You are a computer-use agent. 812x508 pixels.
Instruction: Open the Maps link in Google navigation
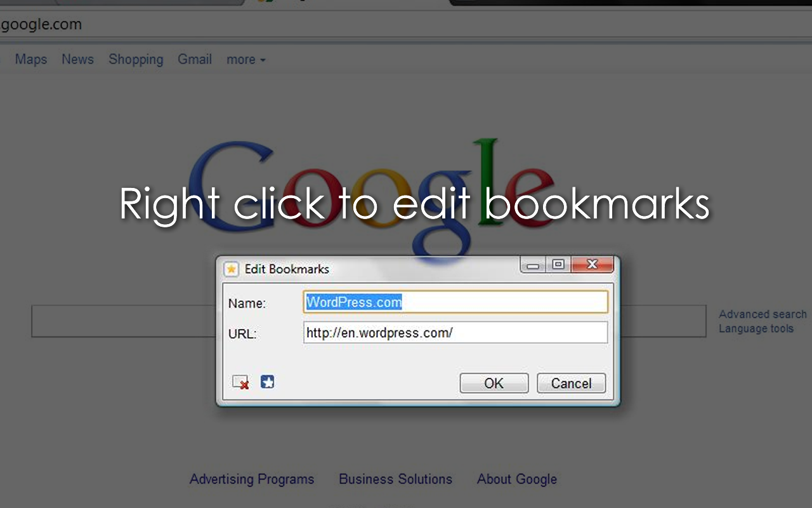(x=31, y=59)
